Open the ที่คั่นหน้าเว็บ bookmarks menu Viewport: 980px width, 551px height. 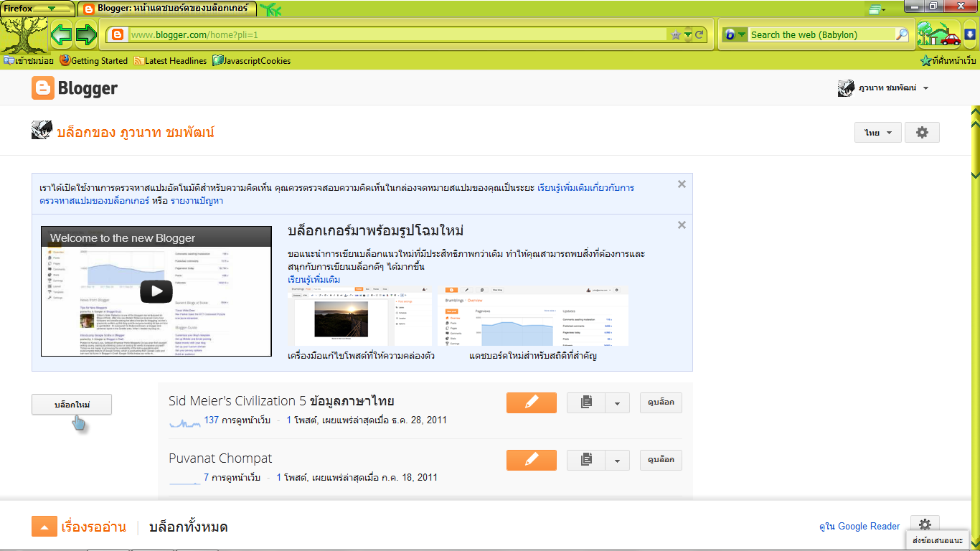pyautogui.click(x=948, y=61)
